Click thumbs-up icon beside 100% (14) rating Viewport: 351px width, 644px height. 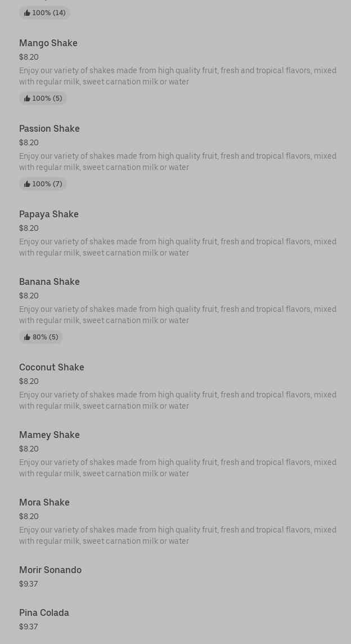(x=27, y=13)
